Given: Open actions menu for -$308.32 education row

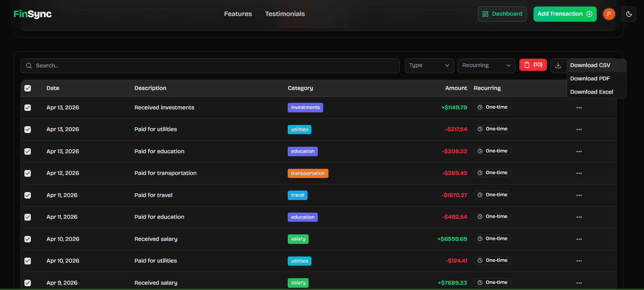Looking at the screenshot, I should [x=579, y=151].
